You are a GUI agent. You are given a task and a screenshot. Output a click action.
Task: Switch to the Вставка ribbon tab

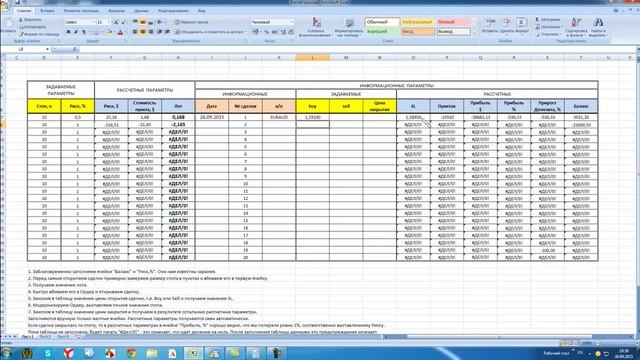click(x=47, y=11)
